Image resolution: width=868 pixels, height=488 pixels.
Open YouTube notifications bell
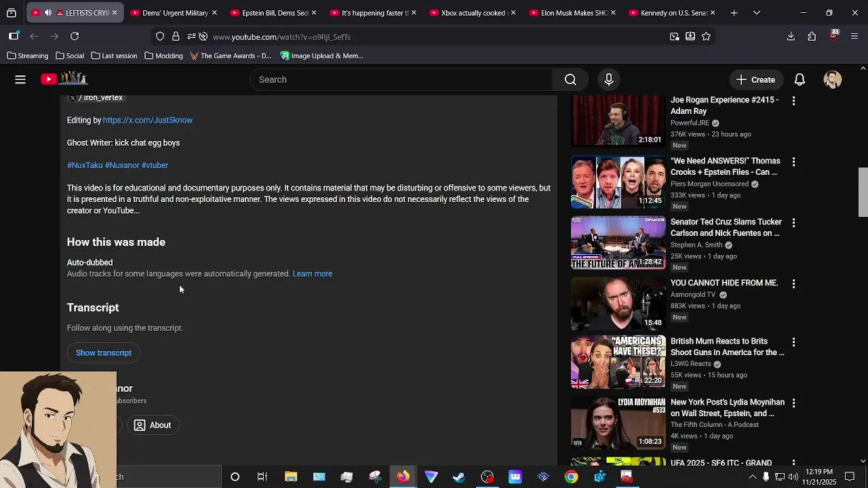click(x=800, y=79)
